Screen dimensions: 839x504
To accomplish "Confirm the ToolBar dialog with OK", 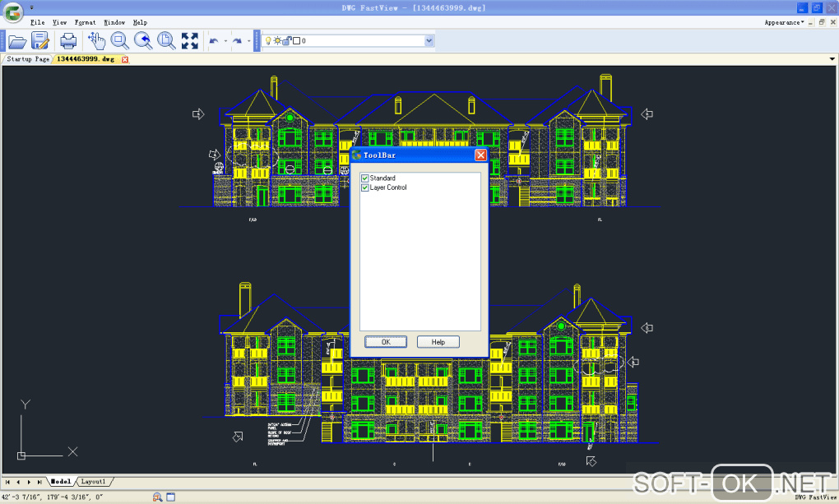I will (386, 342).
